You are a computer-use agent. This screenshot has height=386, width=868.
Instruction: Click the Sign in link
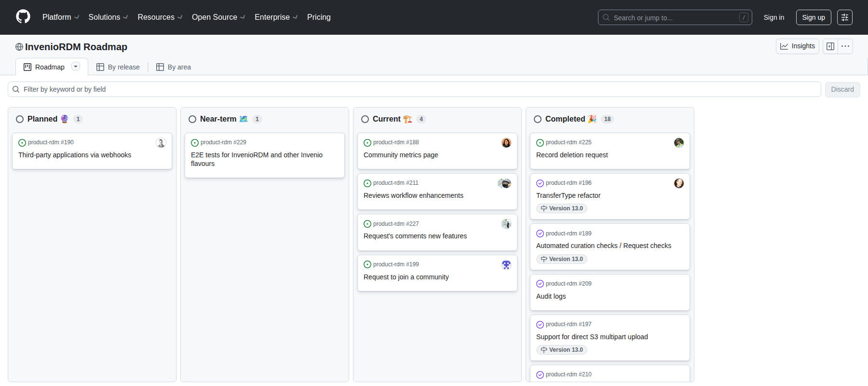(x=774, y=17)
